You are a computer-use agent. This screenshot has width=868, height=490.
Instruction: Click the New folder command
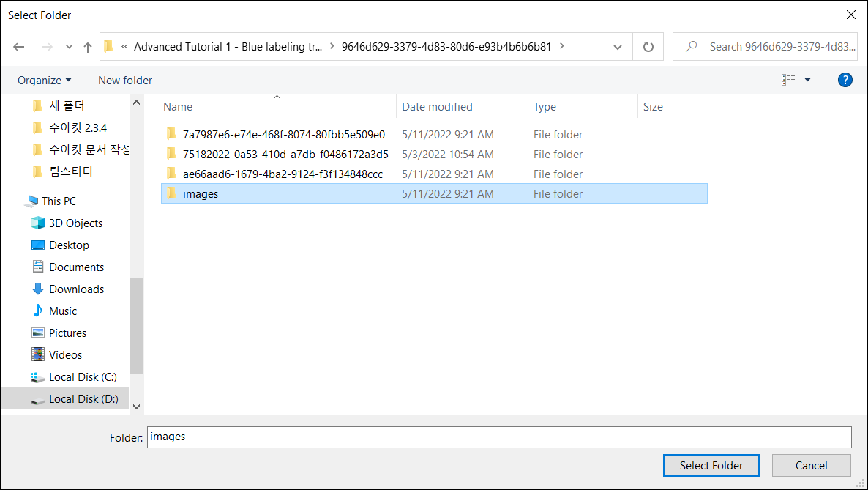(x=125, y=81)
